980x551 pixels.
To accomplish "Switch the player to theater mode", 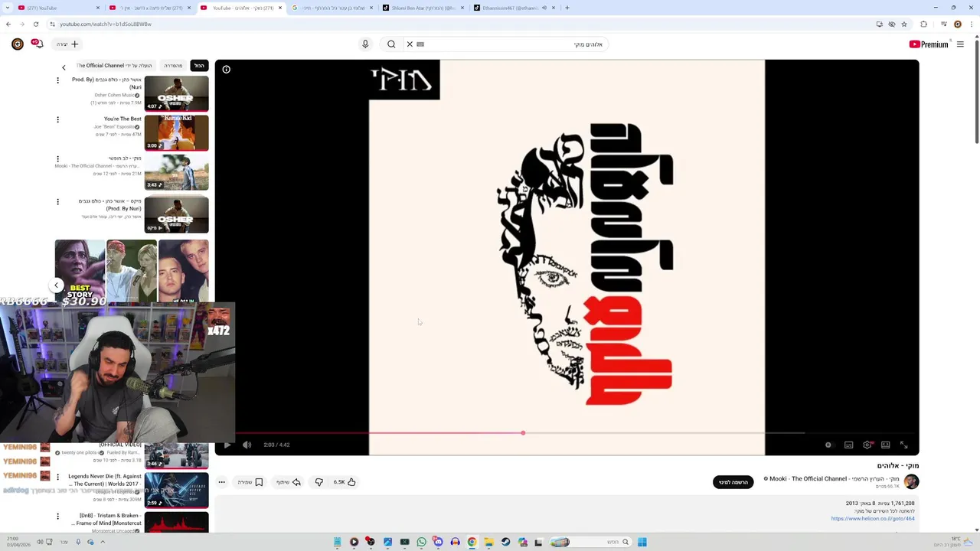I will 885,445.
